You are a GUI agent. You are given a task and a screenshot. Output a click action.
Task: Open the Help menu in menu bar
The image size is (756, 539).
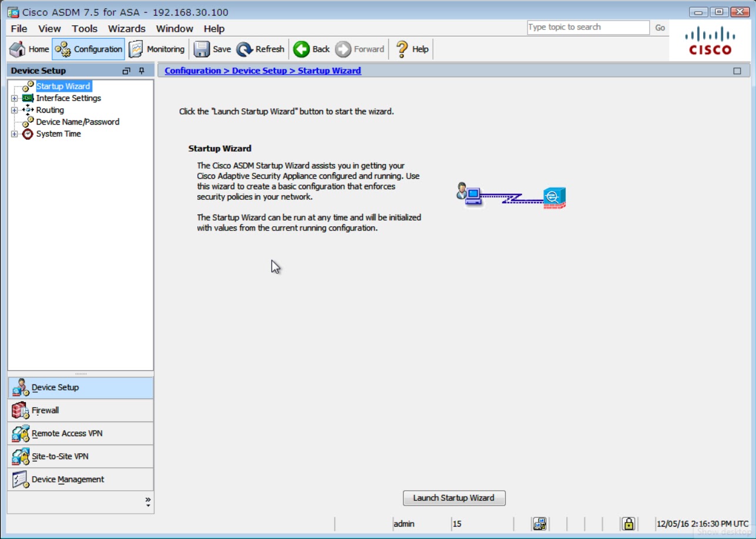click(x=214, y=29)
